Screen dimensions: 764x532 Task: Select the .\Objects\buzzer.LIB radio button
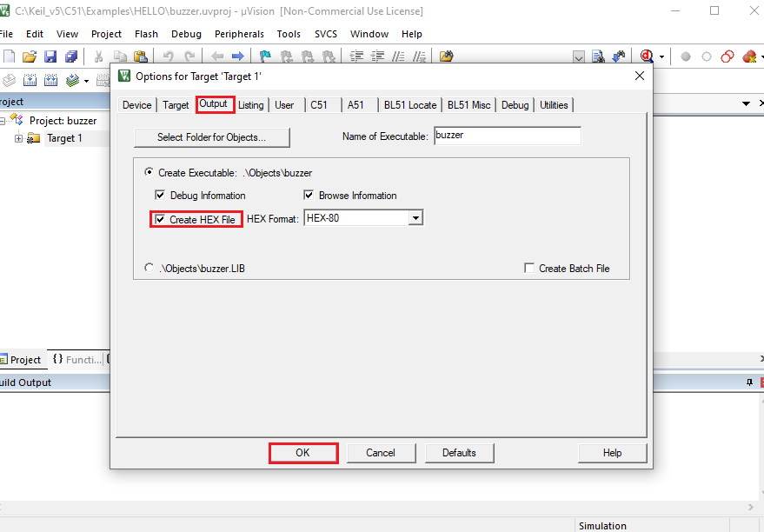coord(149,268)
